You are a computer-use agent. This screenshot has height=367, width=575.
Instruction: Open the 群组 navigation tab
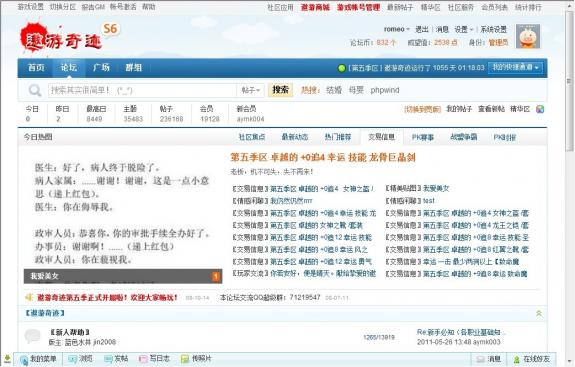pyautogui.click(x=133, y=68)
